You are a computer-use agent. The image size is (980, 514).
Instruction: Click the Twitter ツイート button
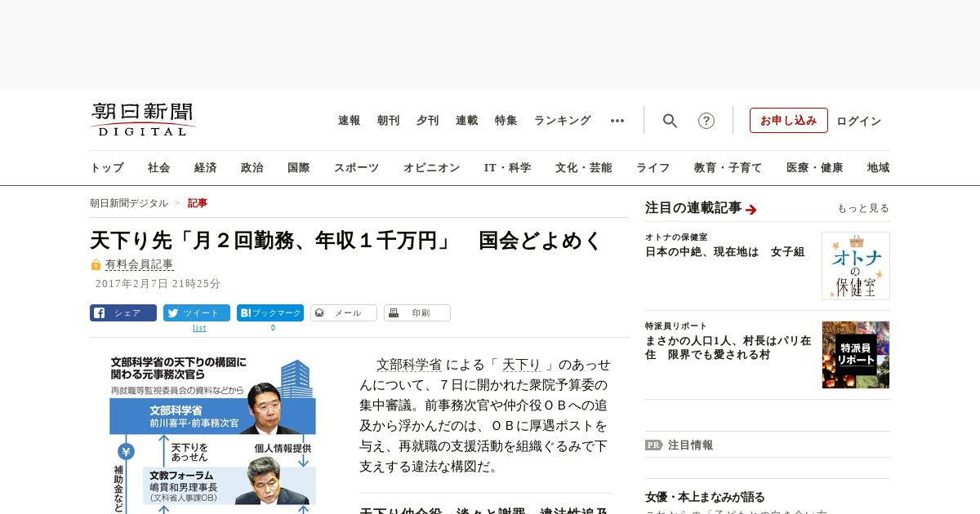pos(197,312)
